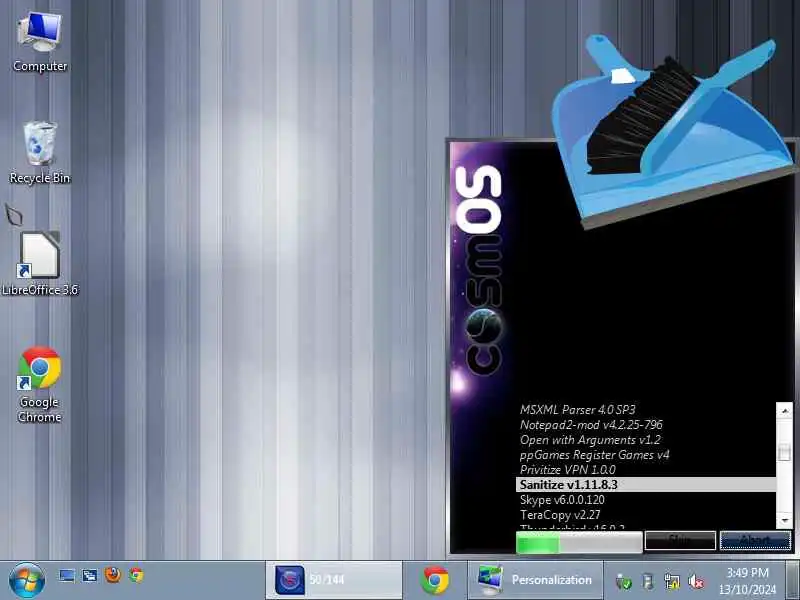Click the Abort button in the installer

tap(755, 541)
